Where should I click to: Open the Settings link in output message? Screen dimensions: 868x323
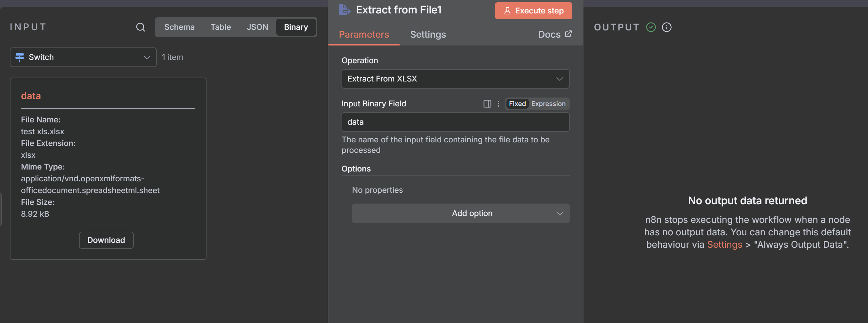(x=724, y=244)
